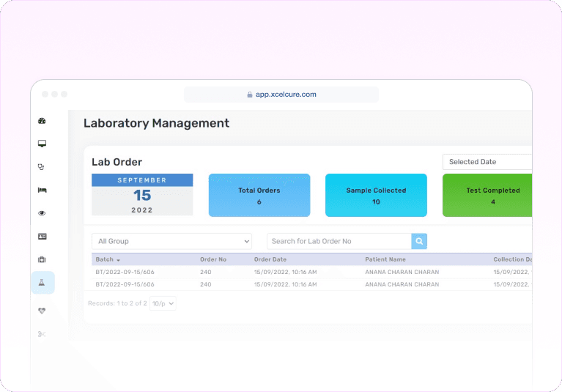This screenshot has height=392, width=562.
Task: Click the Test Completed card
Action: 487,196
